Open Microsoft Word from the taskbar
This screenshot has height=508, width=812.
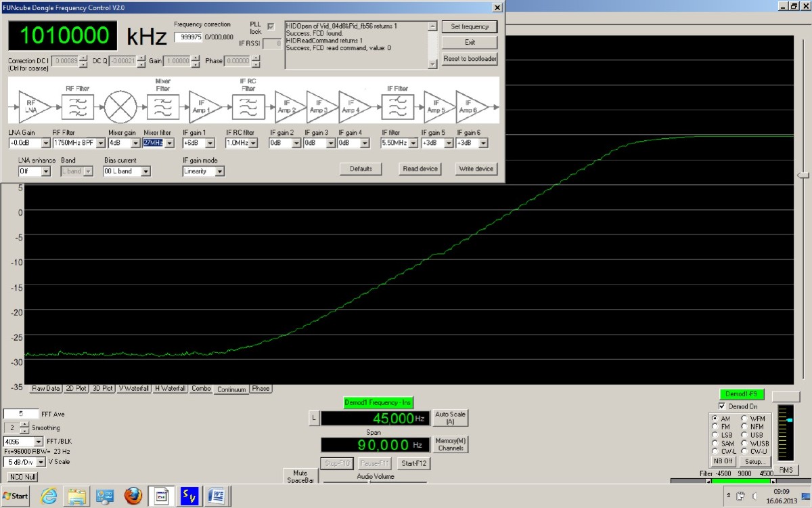click(218, 496)
